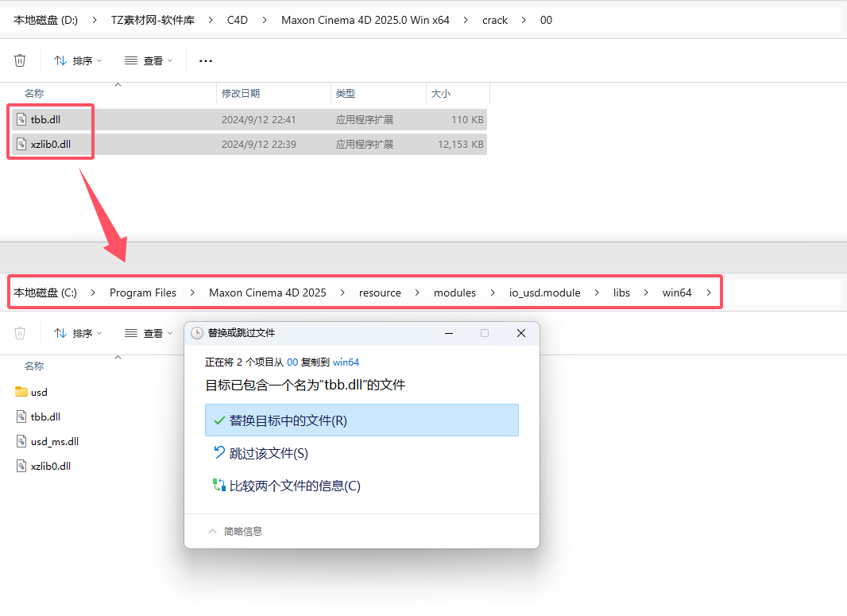The image size is (847, 616).
Task: Click the 00 source link in the copy dialog
Action: tap(292, 362)
